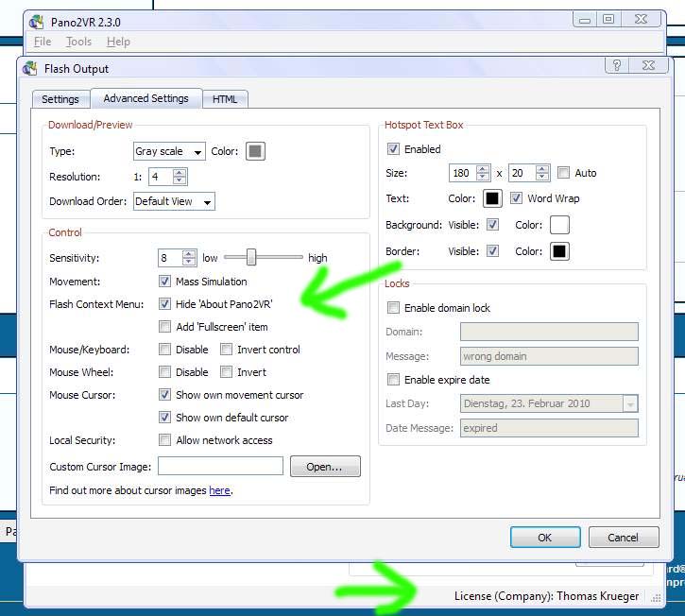Toggle the Mass Simulation checkbox

click(165, 282)
